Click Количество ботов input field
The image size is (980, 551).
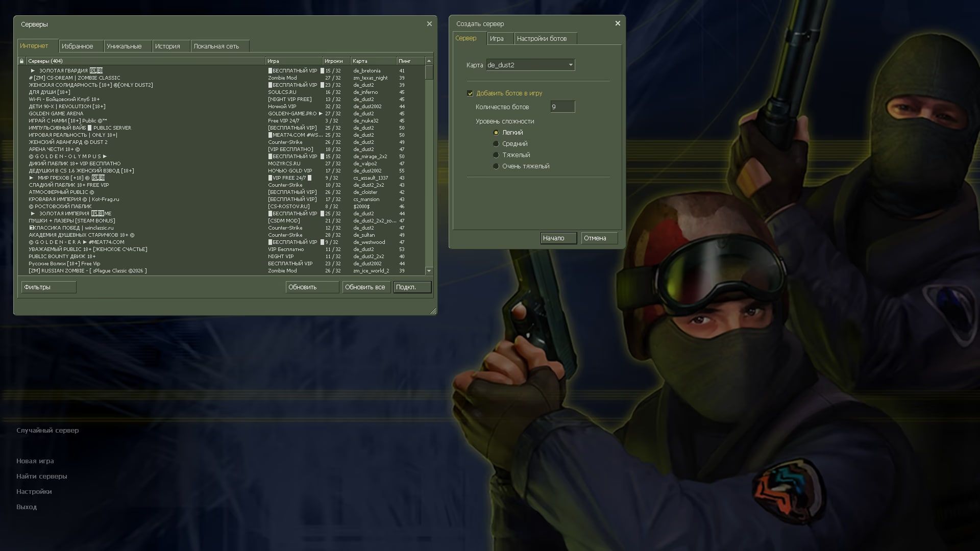point(562,107)
